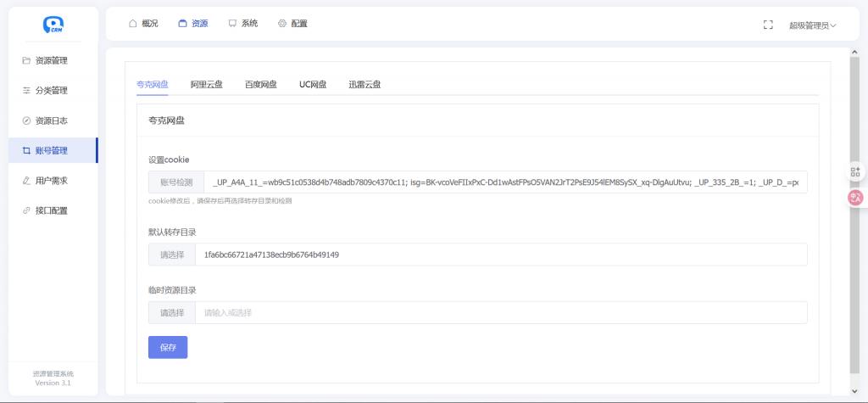Open the 配置 top menu
868x403 pixels.
click(292, 24)
